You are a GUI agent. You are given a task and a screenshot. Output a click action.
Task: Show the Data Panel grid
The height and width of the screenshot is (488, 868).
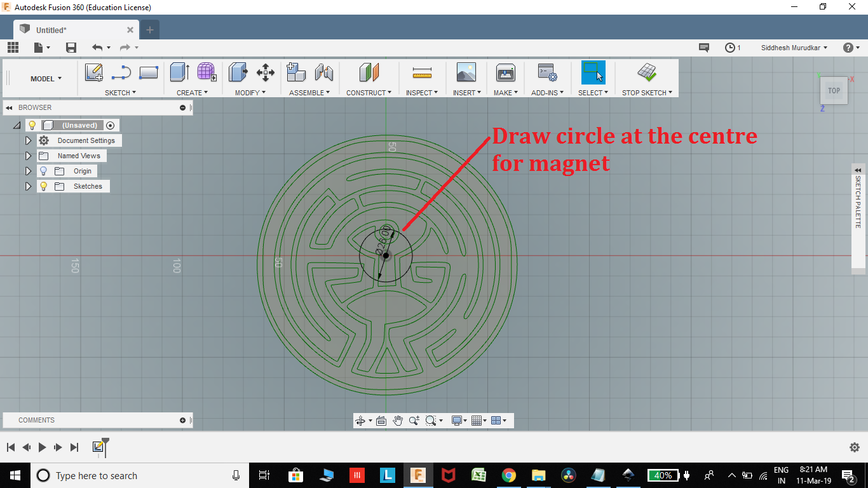[x=13, y=47]
